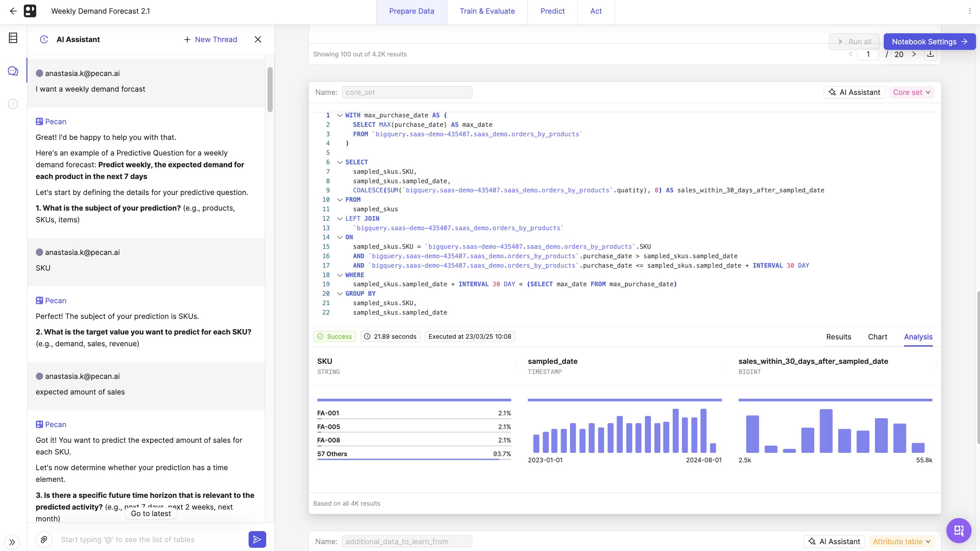Screen dimensions: 980x551
Task: Expand sidebar with double chevron icon
Action: pos(12,542)
